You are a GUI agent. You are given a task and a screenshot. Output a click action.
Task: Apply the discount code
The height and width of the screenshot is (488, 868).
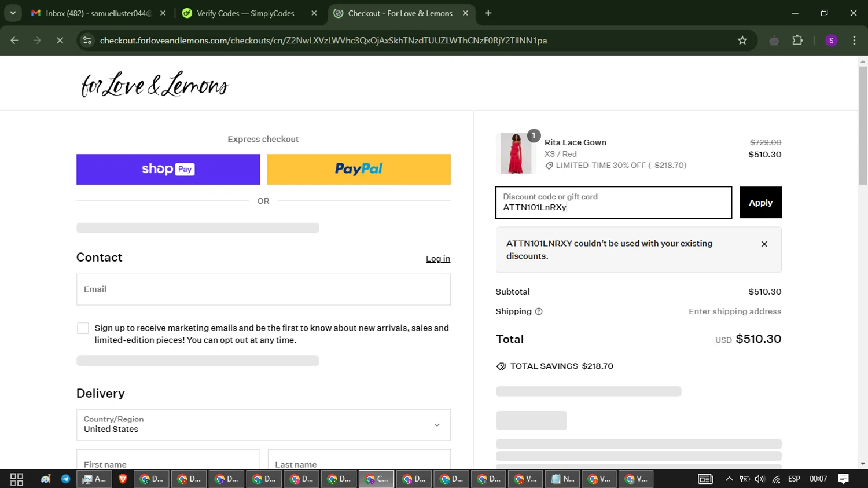pos(760,203)
